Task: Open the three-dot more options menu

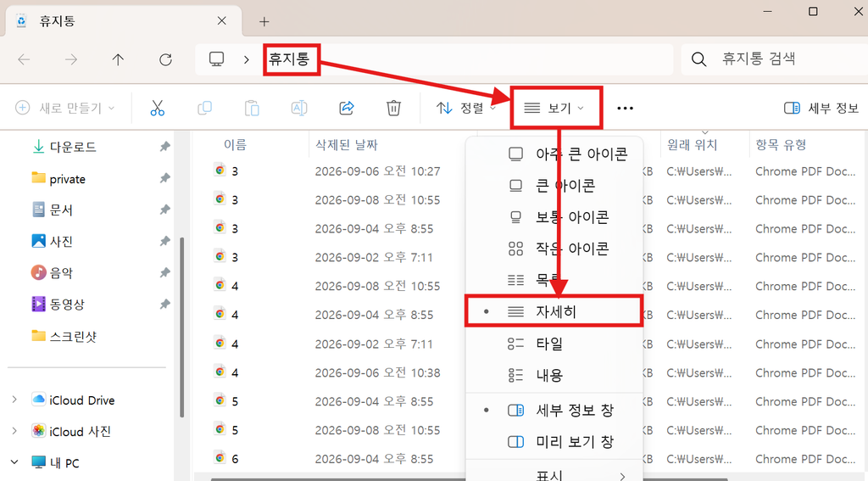Action: coord(625,108)
